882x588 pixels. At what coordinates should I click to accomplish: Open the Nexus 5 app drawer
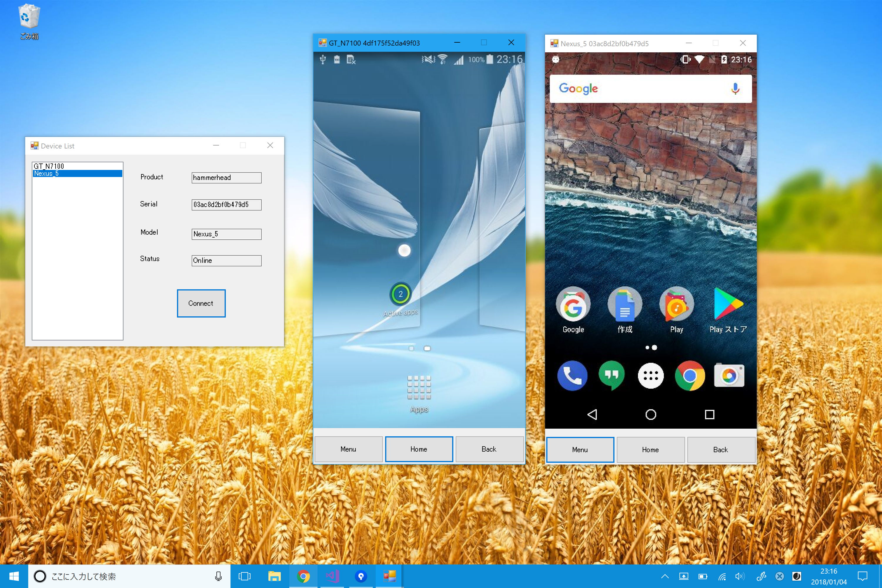(x=651, y=375)
